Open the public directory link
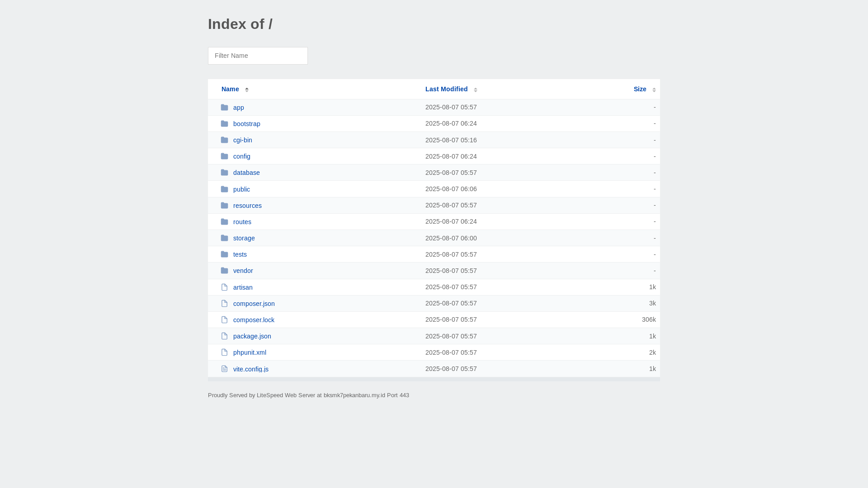868x488 pixels. tap(241, 189)
